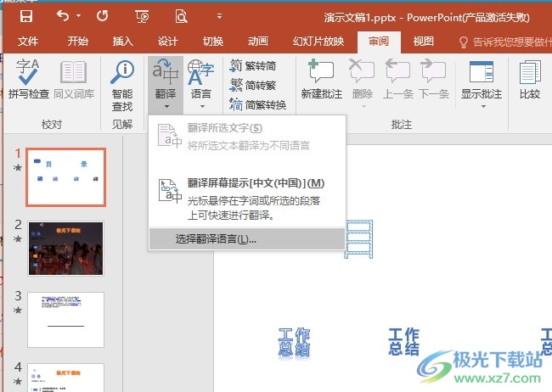The image size is (552, 392).
Task: Switch to the 动画 tab
Action: tap(258, 42)
